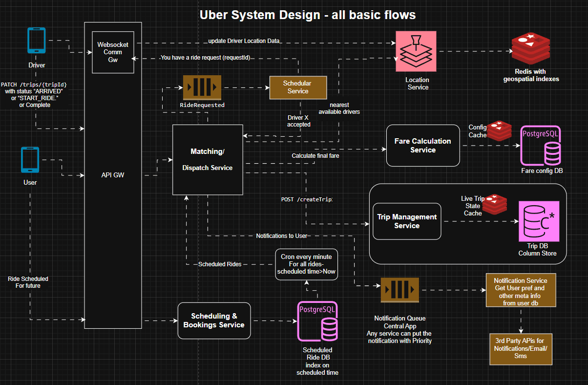Select the Notification Queue icon
Image resolution: width=588 pixels, height=385 pixels.
pos(400,290)
